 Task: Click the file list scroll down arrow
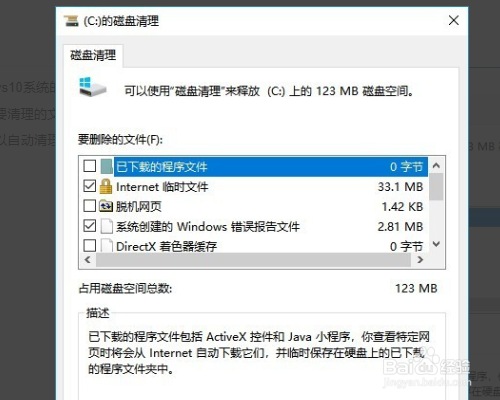pos(436,244)
